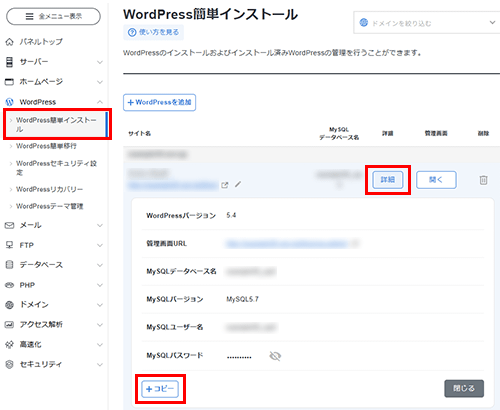Image resolution: width=500 pixels, height=410 pixels.
Task: Expand the アクセス解析 menu chevron
Action: 100,325
